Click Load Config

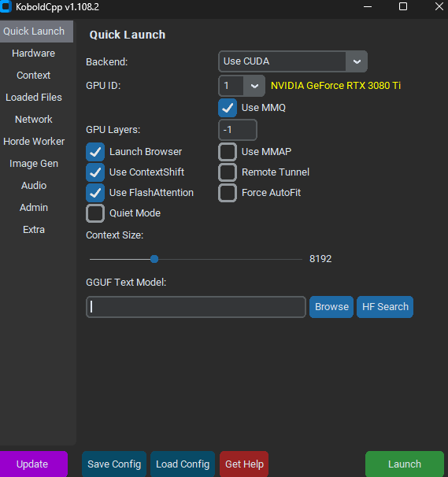(183, 464)
